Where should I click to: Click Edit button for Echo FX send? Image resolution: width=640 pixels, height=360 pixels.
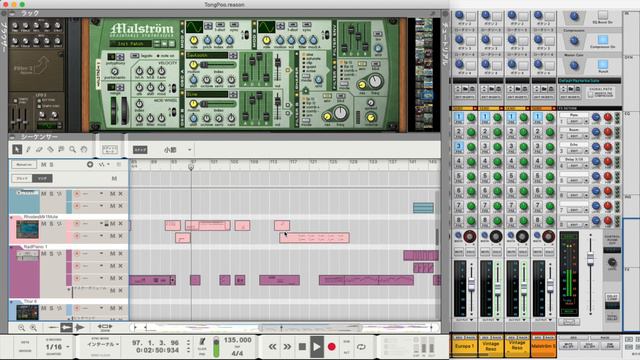tap(574, 151)
